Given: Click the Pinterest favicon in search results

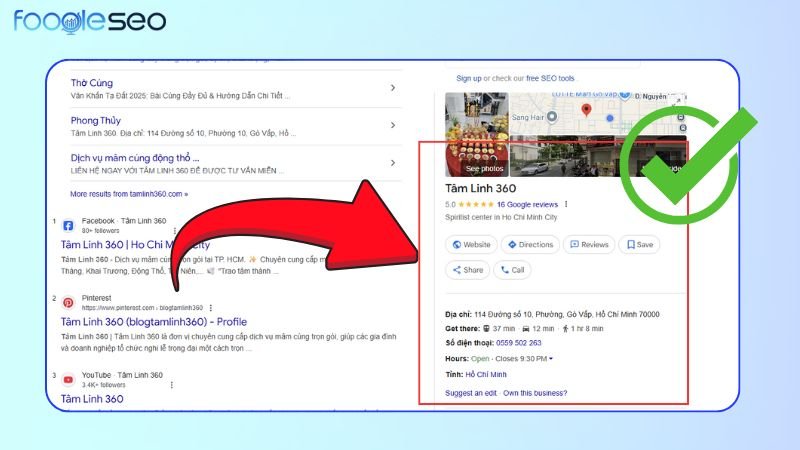Looking at the screenshot, I should 68,301.
